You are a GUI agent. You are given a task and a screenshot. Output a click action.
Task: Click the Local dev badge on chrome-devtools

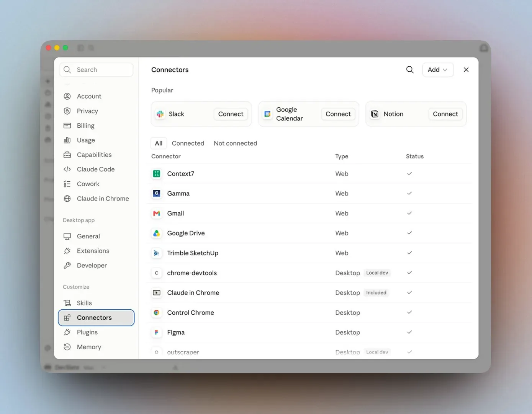377,273
